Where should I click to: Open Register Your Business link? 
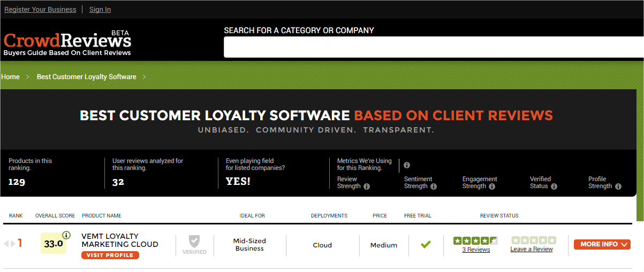(40, 9)
